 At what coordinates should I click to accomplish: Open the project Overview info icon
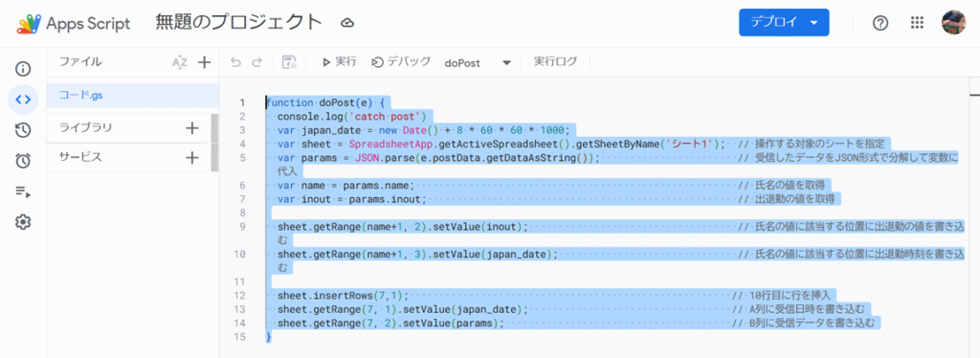point(23,68)
